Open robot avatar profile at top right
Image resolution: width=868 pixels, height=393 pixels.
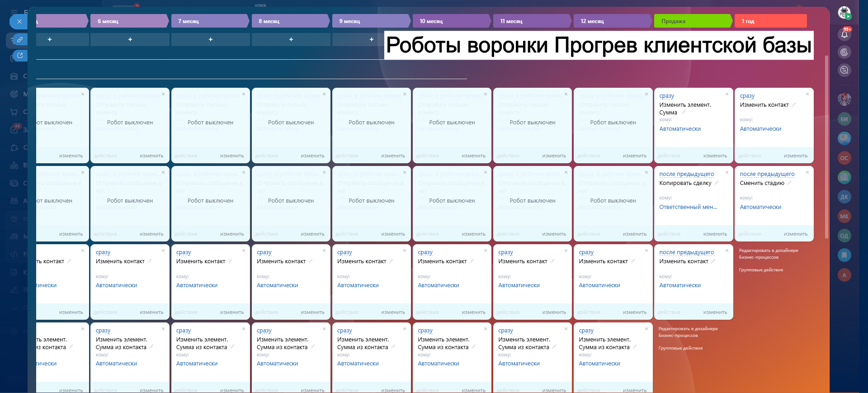[x=844, y=12]
